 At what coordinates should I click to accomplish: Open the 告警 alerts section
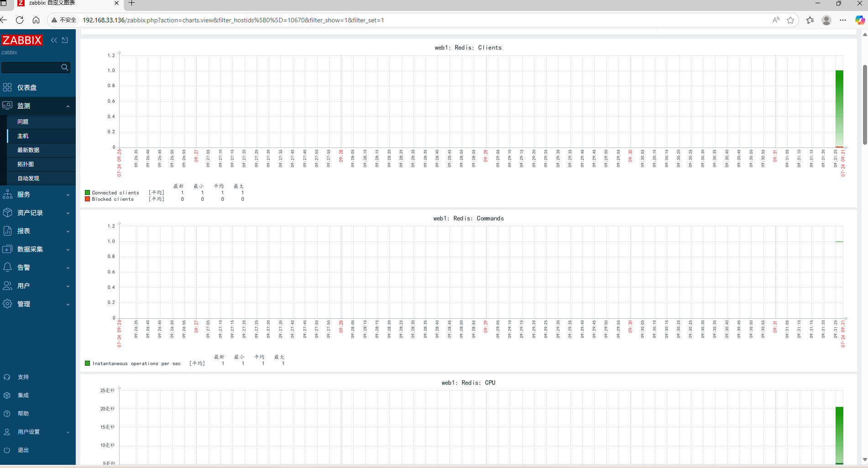coord(23,267)
